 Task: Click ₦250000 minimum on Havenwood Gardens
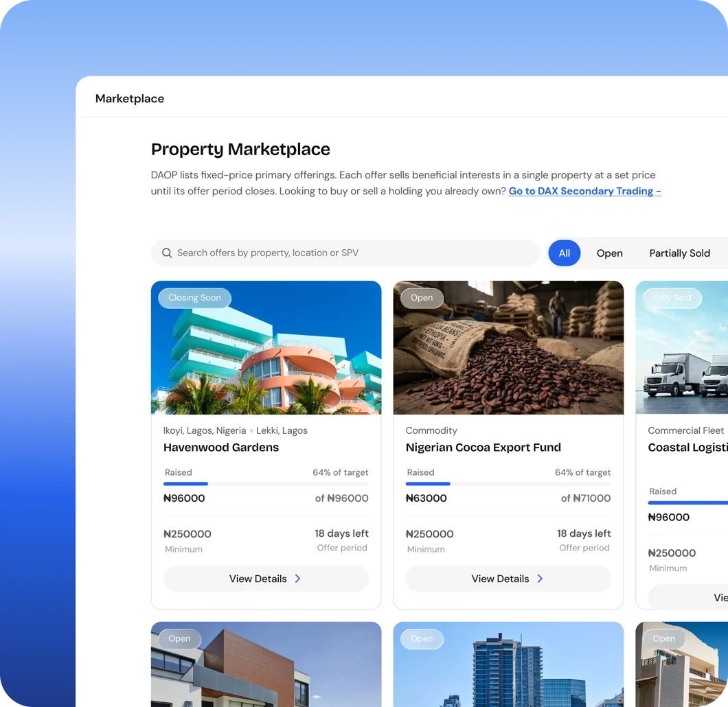[x=187, y=534]
